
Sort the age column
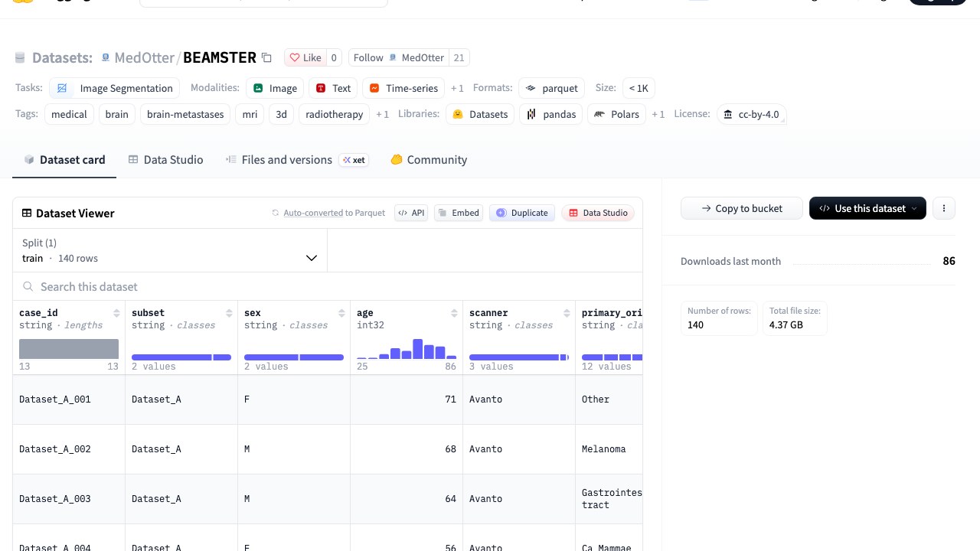[x=454, y=313]
